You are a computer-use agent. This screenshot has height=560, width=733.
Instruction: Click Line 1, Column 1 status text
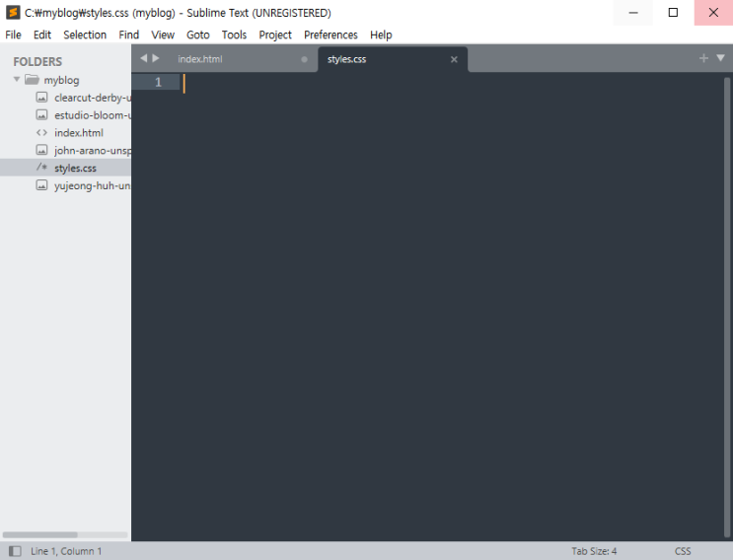[66, 551]
